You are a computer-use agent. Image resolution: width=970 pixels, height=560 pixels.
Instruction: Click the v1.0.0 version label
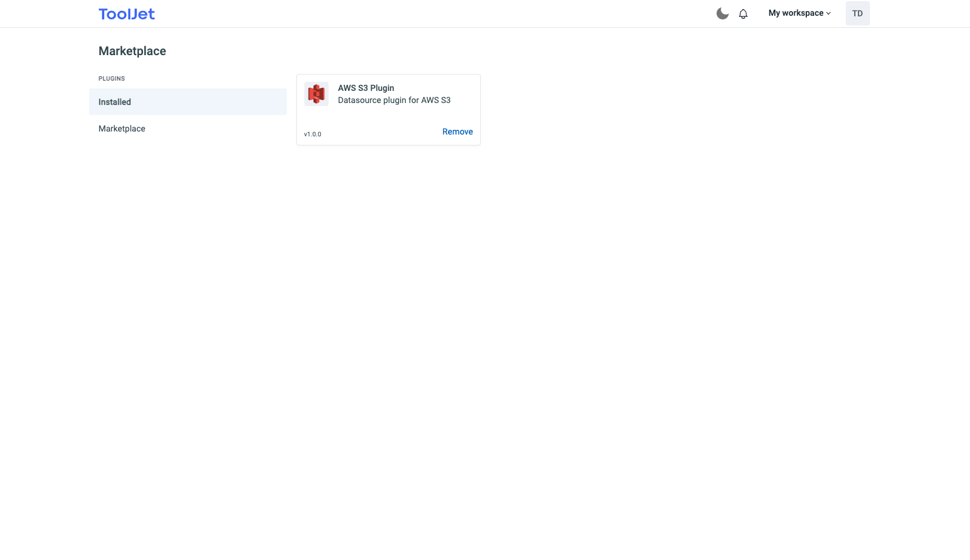pos(312,135)
